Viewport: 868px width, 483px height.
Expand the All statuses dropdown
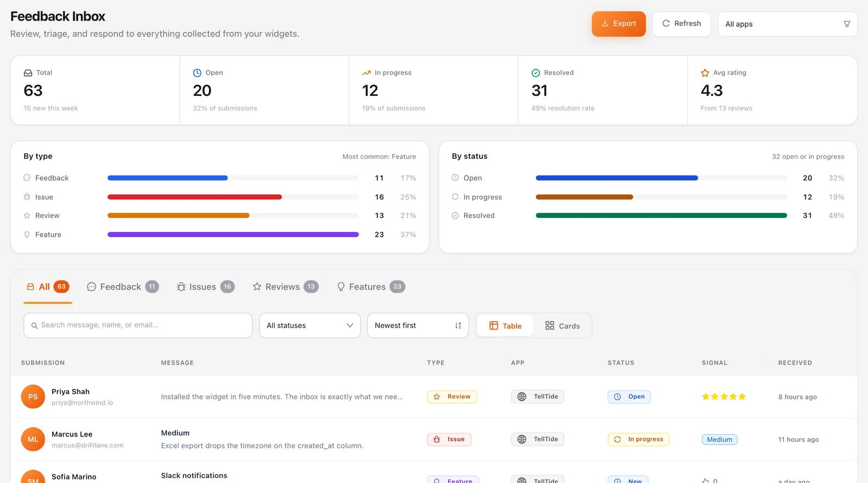click(310, 325)
